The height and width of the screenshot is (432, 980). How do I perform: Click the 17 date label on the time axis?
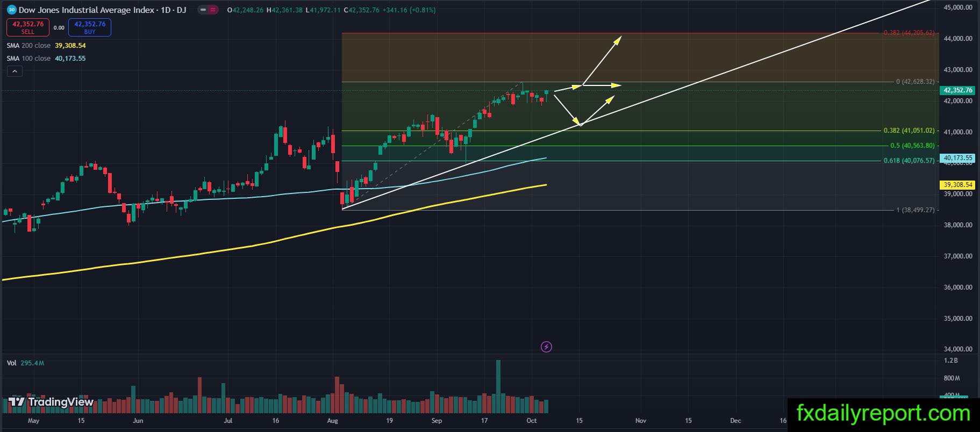484,421
